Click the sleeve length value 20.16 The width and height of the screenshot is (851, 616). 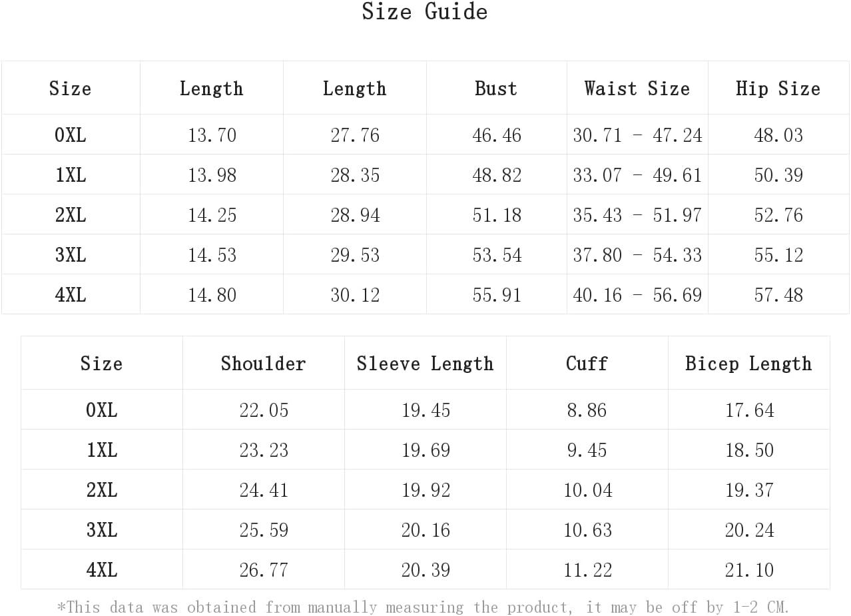[425, 530]
